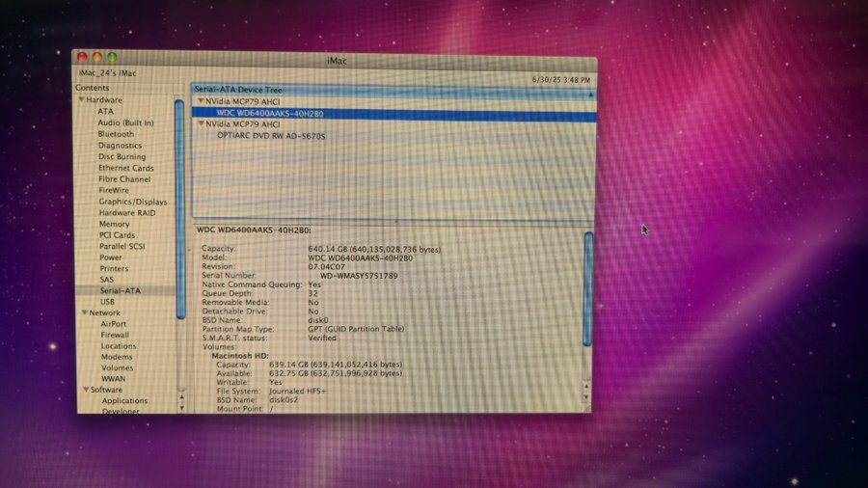Image resolution: width=868 pixels, height=488 pixels.
Task: Click the sidebar's blue scrollbar thumb
Action: 179,207
